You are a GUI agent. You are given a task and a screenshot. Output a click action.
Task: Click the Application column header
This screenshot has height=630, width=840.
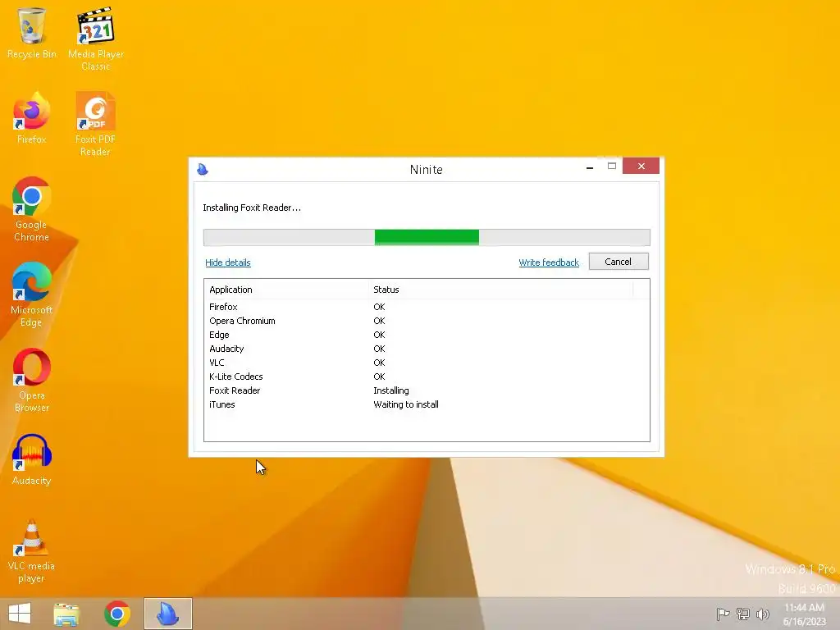(x=286, y=290)
